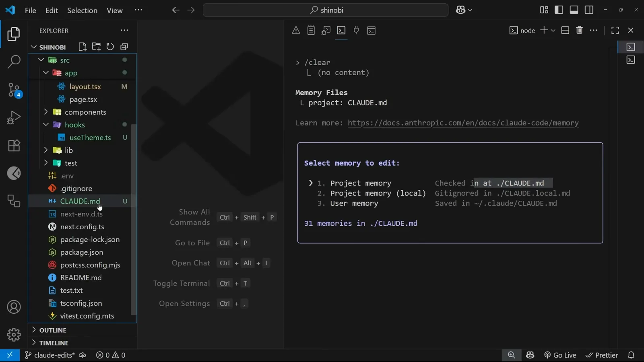Toggle the secondary side bar
Screen dimensions: 644x362
click(x=589, y=10)
